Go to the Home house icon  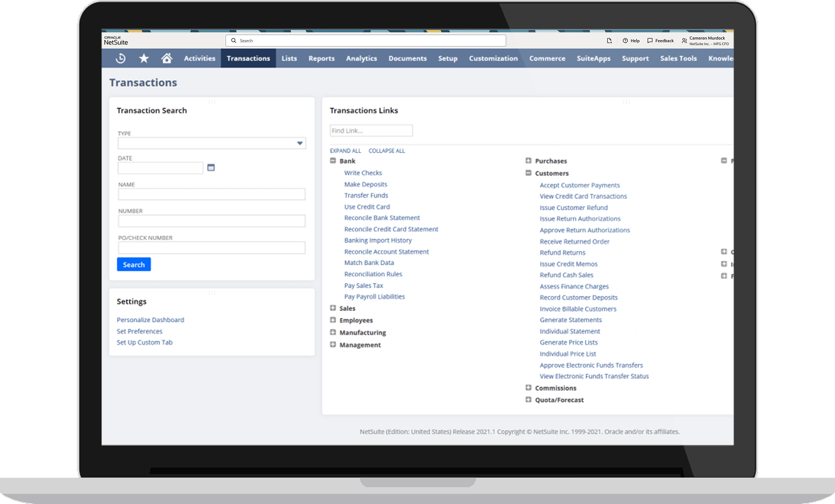point(166,58)
